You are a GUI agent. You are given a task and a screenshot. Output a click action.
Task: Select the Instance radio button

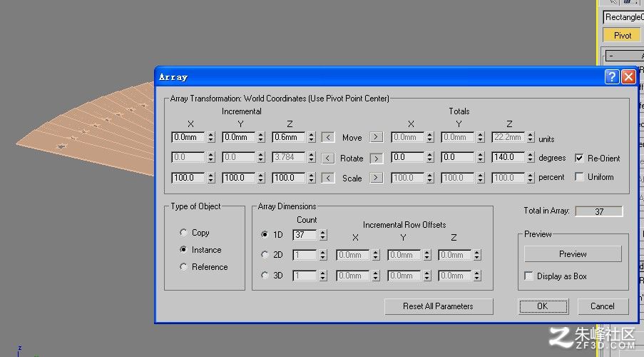point(183,249)
